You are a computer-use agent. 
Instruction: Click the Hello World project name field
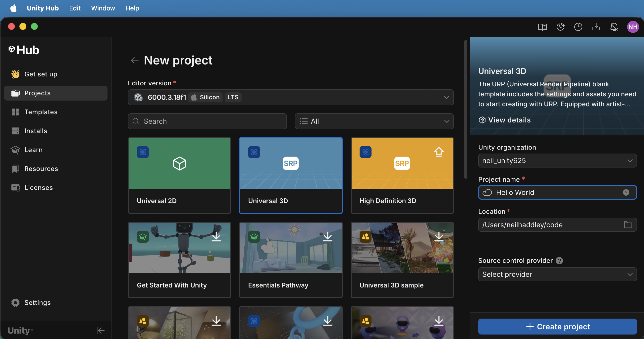point(557,192)
